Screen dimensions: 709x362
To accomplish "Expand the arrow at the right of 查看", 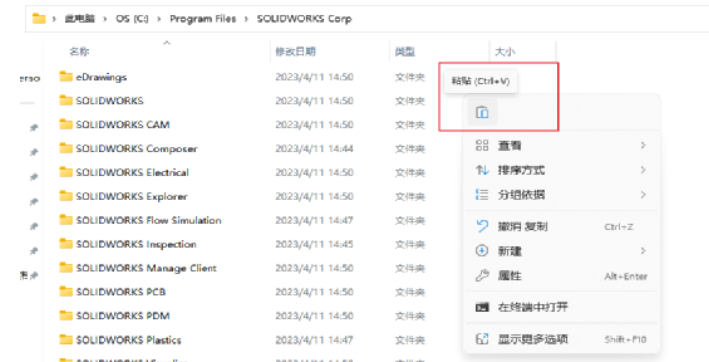I will point(643,146).
